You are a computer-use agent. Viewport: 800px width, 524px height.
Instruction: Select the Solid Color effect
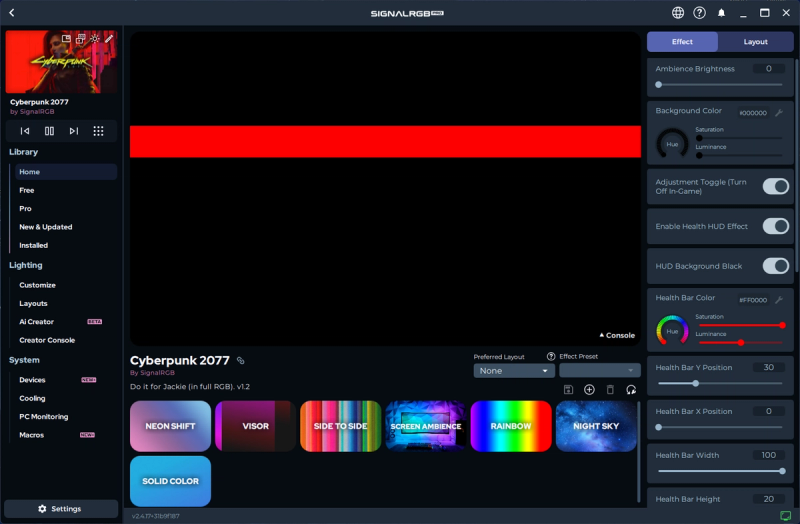170,481
